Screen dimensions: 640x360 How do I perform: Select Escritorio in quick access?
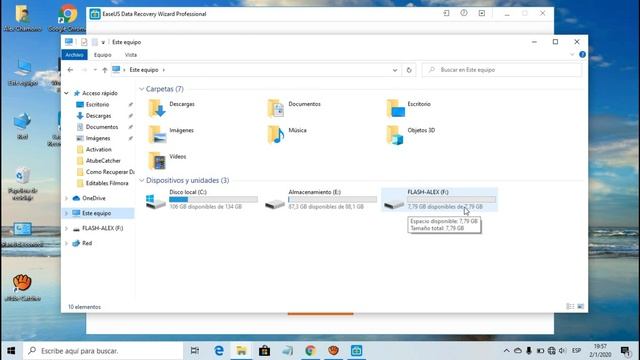point(97,104)
